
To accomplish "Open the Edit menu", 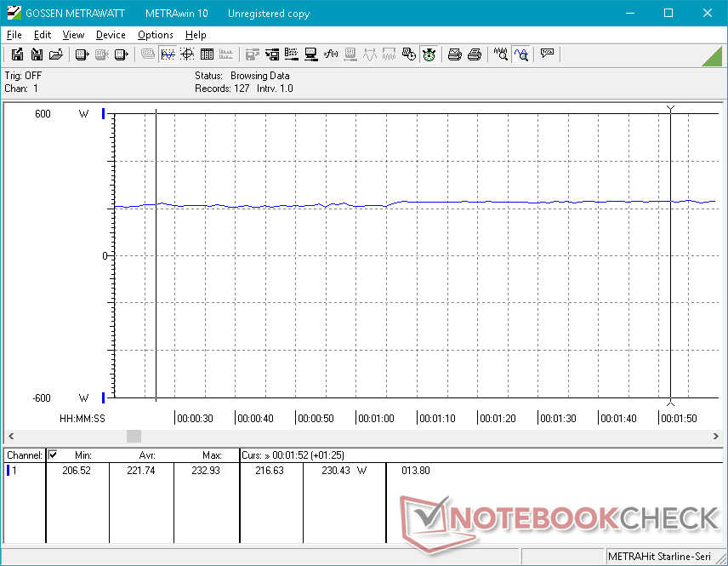I will click(x=43, y=35).
